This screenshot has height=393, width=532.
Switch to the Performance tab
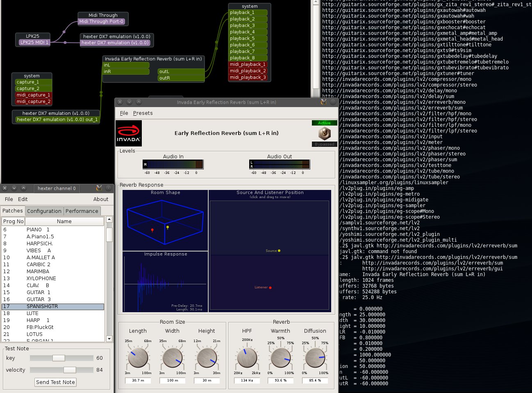click(82, 211)
